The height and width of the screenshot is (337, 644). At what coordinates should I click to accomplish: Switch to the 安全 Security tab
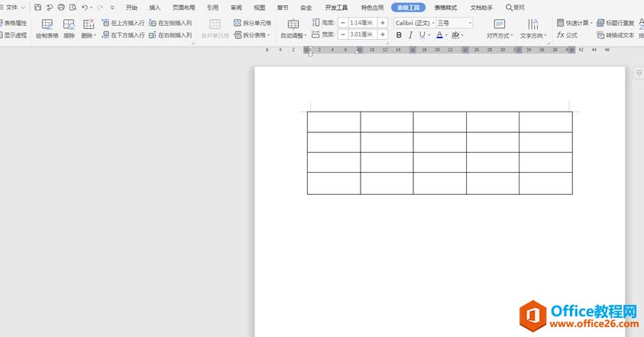pos(306,8)
